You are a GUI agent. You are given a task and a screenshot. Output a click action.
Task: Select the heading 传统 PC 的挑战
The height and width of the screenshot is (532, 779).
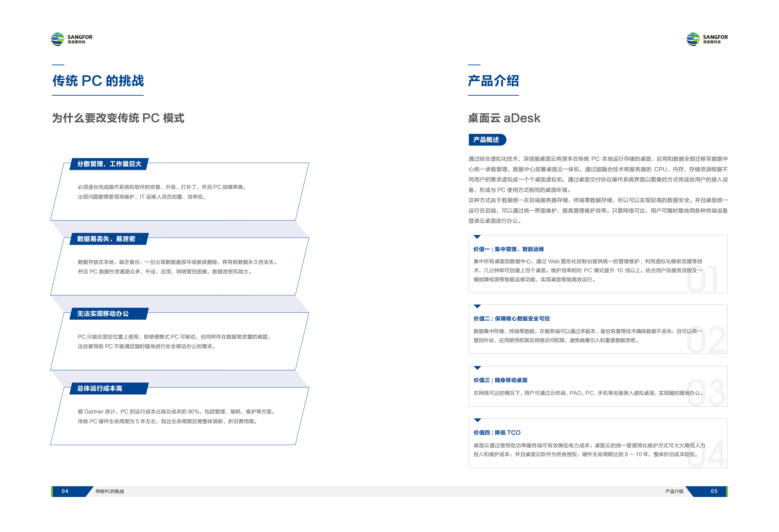click(98, 81)
